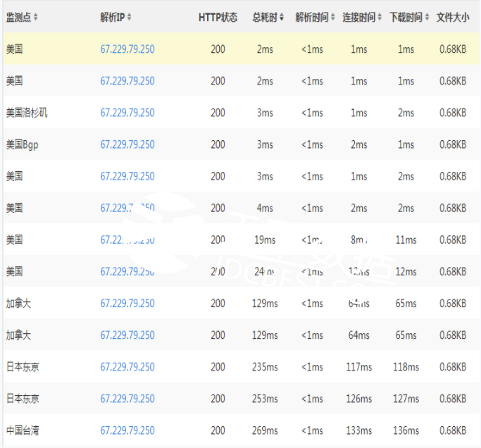The height and width of the screenshot is (448, 481).
Task: Click the 136ms download time value
Action: pyautogui.click(x=406, y=430)
